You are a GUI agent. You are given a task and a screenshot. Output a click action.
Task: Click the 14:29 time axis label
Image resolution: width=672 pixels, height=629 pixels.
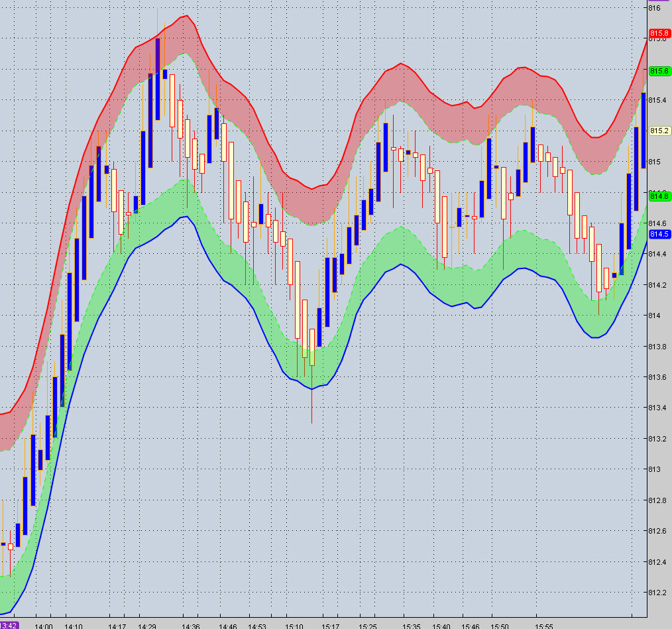[x=147, y=626]
